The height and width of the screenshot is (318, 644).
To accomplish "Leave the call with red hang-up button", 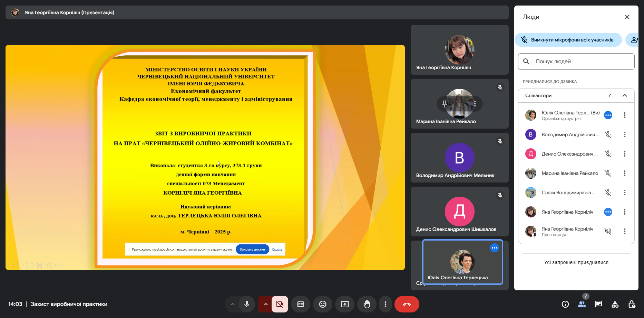I will click(x=407, y=304).
